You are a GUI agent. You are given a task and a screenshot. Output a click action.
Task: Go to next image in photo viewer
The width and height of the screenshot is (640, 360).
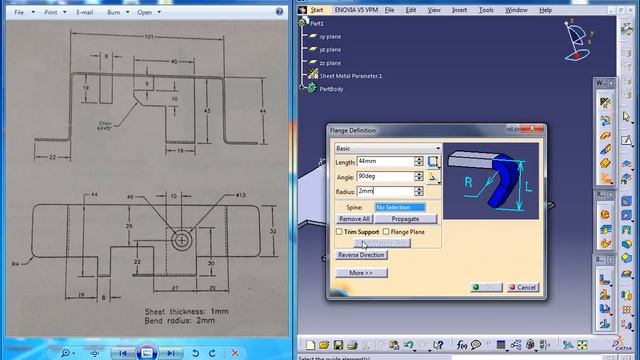click(x=171, y=353)
